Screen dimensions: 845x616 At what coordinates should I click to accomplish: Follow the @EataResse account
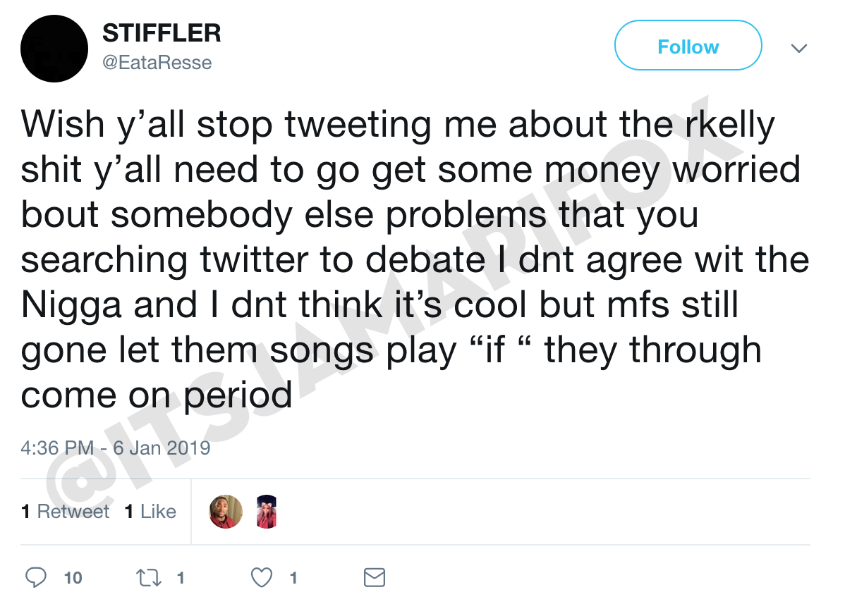coord(688,46)
